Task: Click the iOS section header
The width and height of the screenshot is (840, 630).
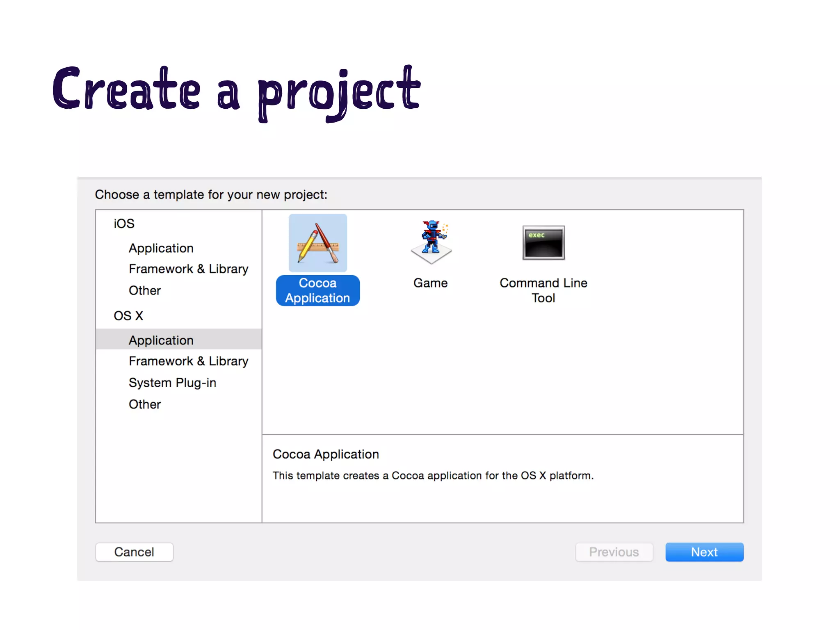Action: coord(124,224)
